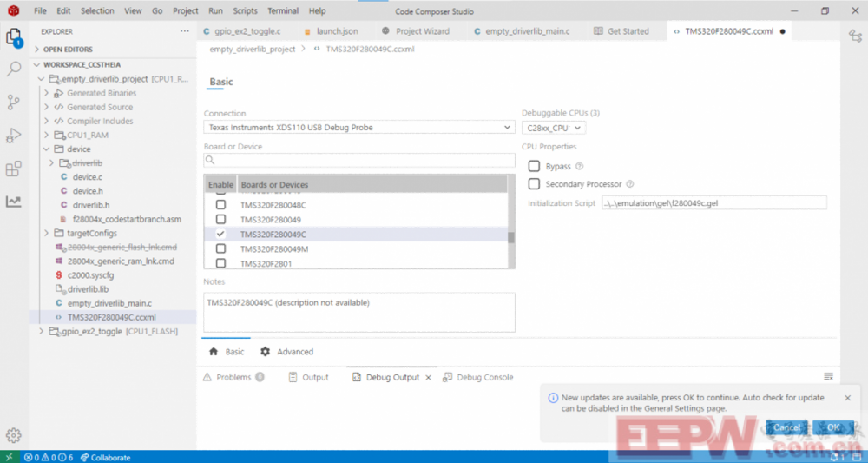This screenshot has height=463, width=868.
Task: Open the Run and Debug view
Action: click(14, 136)
